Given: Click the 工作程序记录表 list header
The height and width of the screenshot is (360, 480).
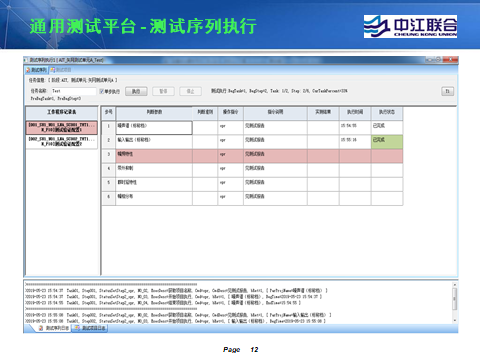Looking at the screenshot, I should (x=62, y=112).
